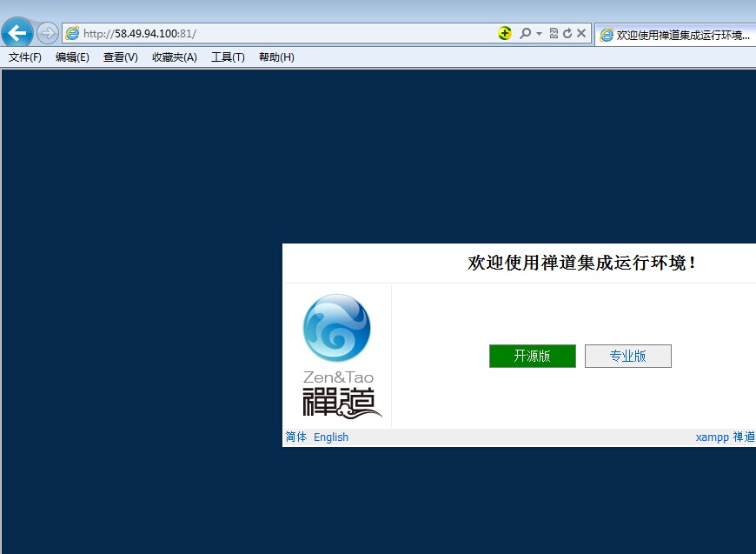Expand the search dropdown arrow beside magnifier
Screen dimensions: 756x554
point(539,34)
